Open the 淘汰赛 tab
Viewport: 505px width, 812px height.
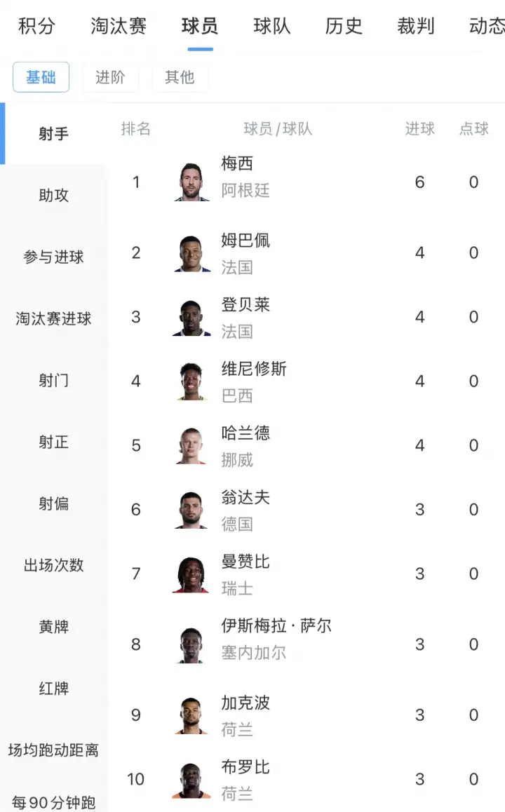(119, 26)
